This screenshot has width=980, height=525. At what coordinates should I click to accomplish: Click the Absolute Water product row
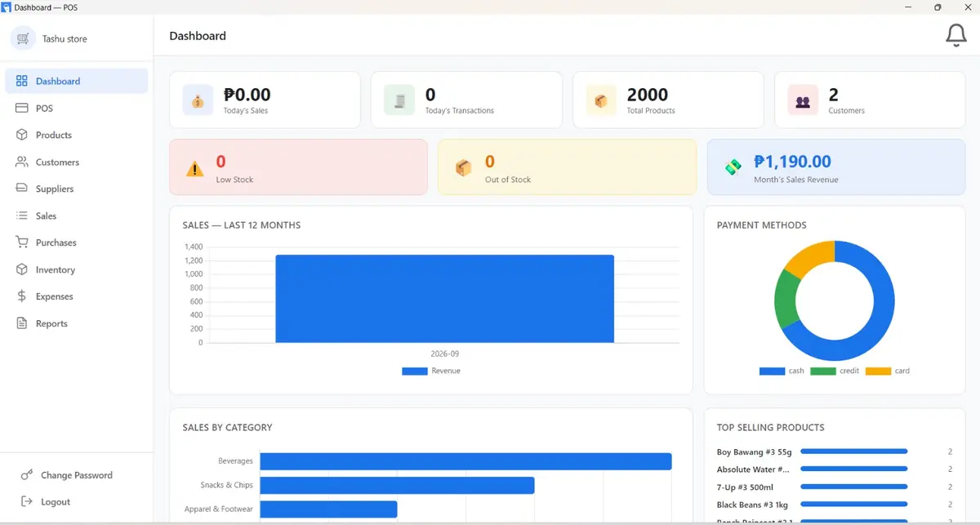(835, 469)
